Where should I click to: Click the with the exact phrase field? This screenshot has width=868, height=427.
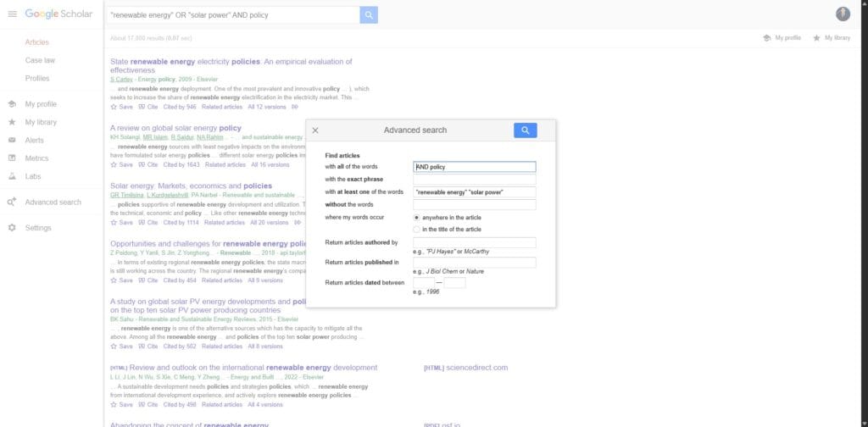coord(475,180)
